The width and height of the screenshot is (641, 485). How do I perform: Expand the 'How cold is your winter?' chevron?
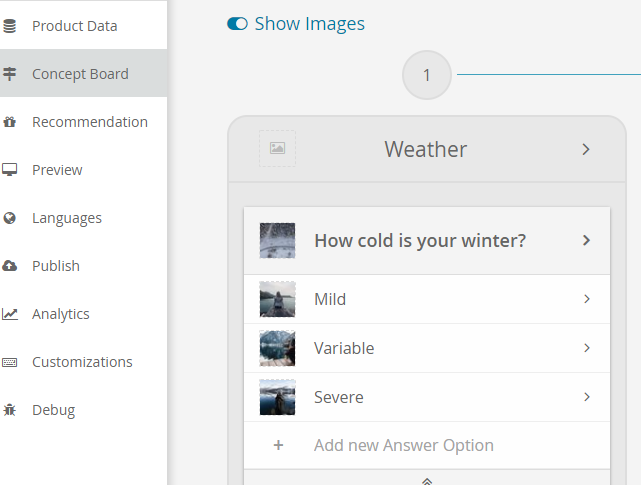(x=586, y=241)
